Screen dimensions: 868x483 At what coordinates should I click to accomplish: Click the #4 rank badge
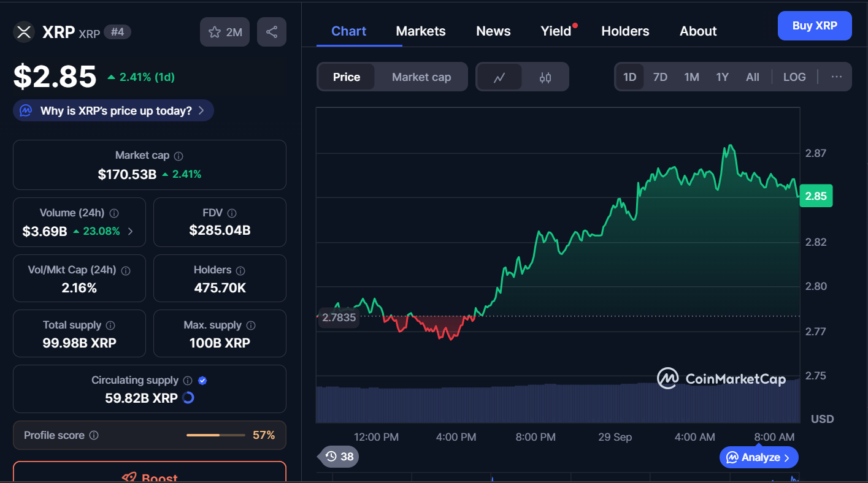(x=117, y=32)
